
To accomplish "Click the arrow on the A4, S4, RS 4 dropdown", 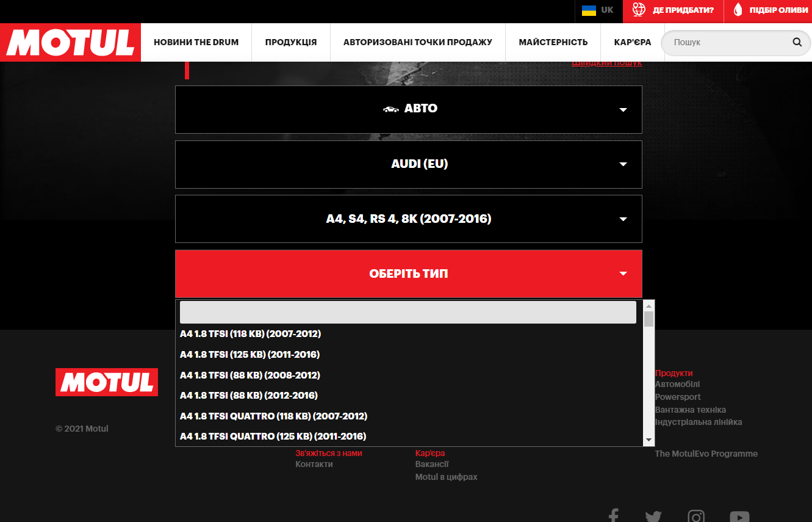I will point(623,219).
